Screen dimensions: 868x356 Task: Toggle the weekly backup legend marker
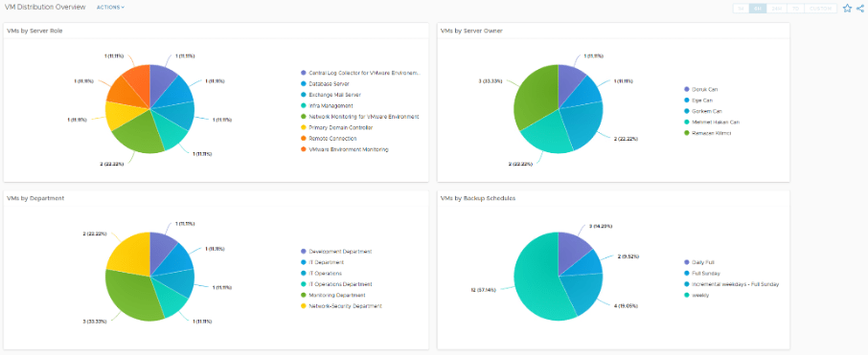tap(687, 295)
